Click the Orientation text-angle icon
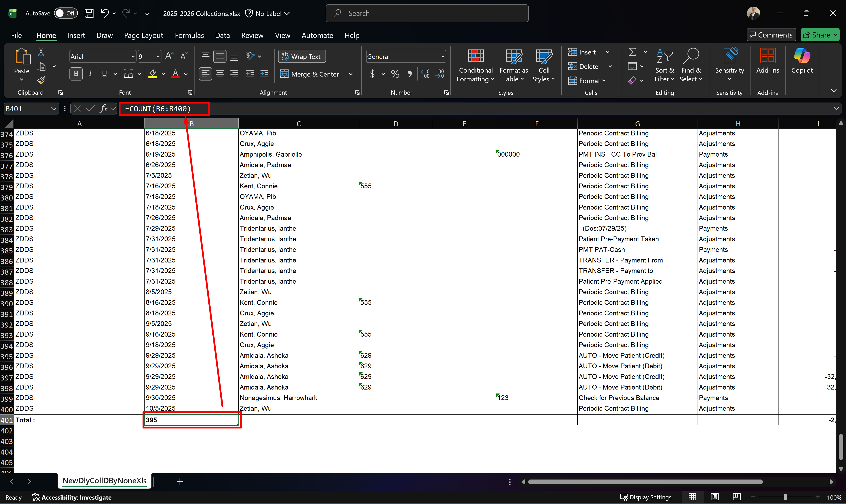Image resolution: width=846 pixels, height=504 pixels. 250,56
